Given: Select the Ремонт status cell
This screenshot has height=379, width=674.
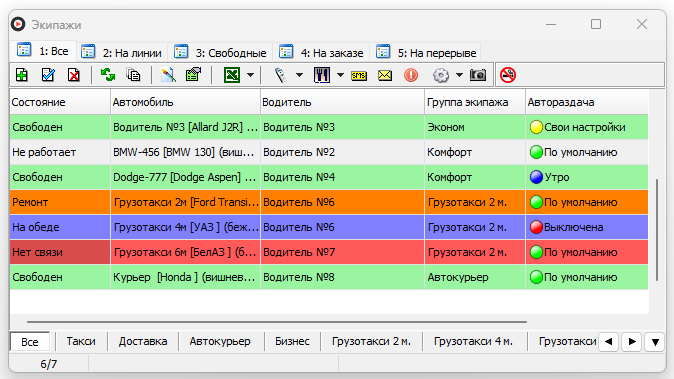Looking at the screenshot, I should click(60, 202).
